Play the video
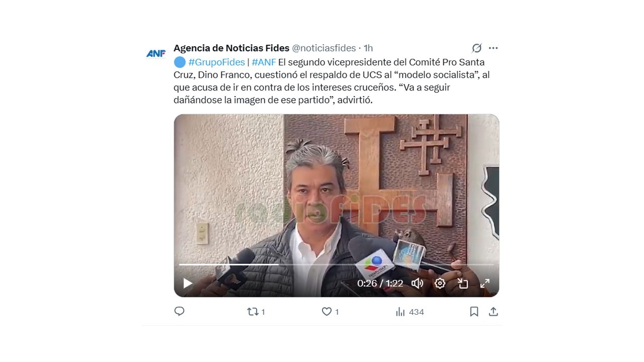The height and width of the screenshot is (362, 644). [188, 283]
